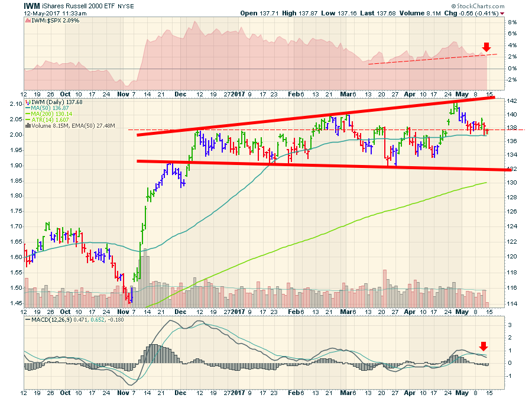Click the Volume legend bar icon
This screenshot has width=532, height=398.
(x=27, y=125)
